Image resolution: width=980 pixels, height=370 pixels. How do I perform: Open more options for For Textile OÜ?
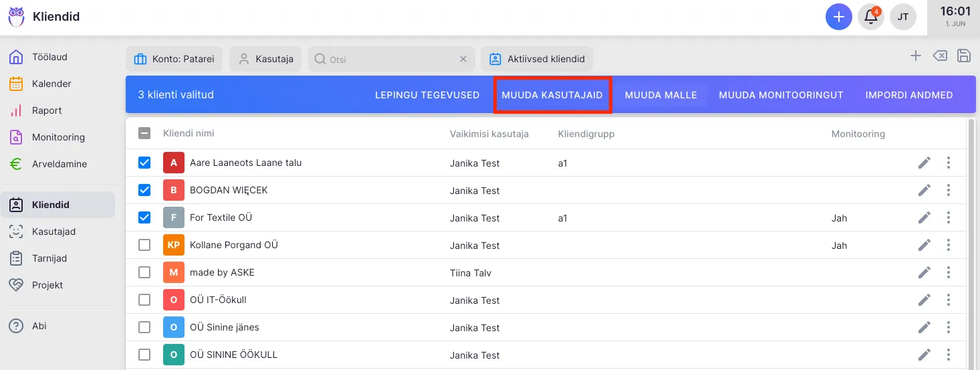(949, 217)
